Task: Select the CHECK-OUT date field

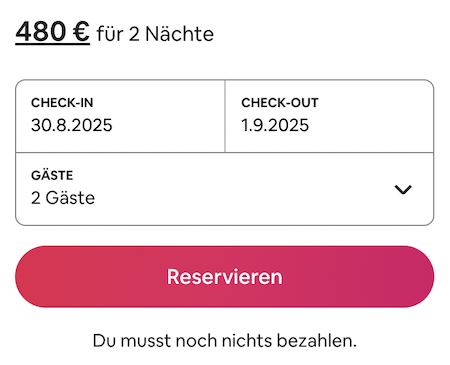Action: tap(329, 116)
